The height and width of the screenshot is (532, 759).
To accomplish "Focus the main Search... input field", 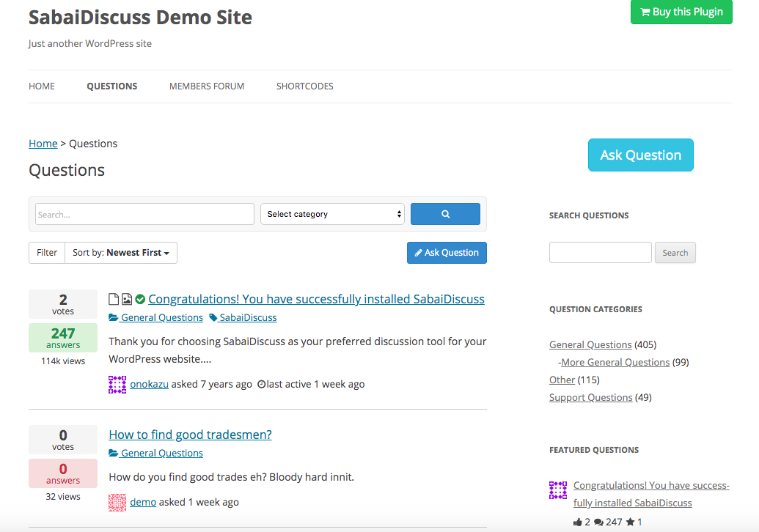I will [x=144, y=214].
